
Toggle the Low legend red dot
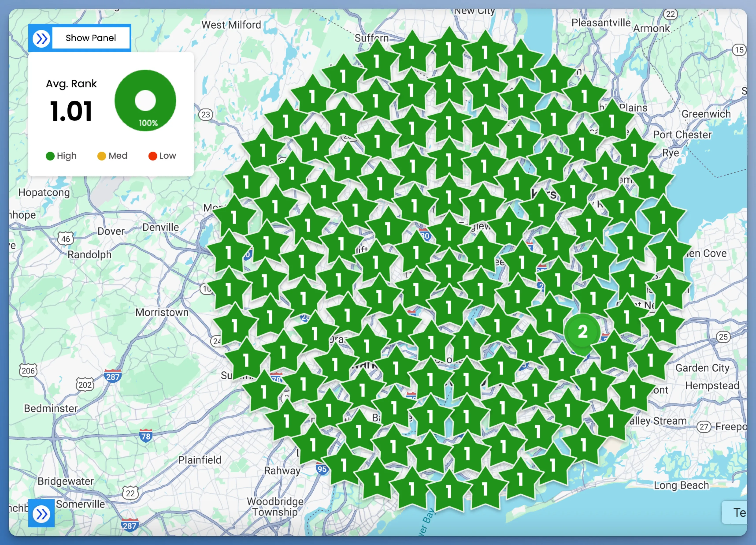[x=153, y=156]
